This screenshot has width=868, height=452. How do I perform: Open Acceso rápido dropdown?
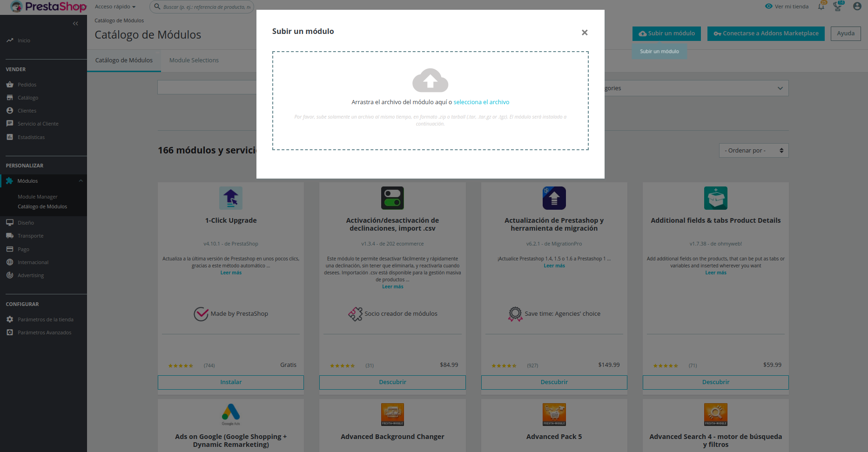(x=115, y=7)
